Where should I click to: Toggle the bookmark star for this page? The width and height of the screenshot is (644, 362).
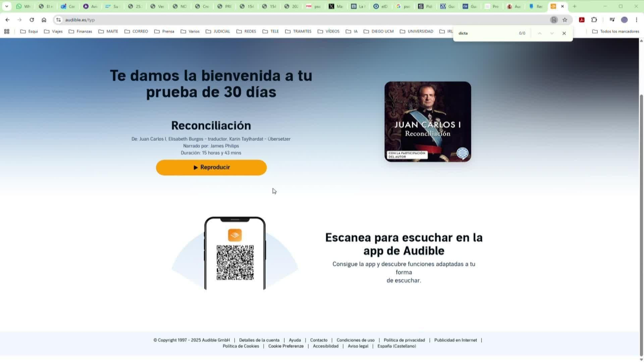point(565,19)
